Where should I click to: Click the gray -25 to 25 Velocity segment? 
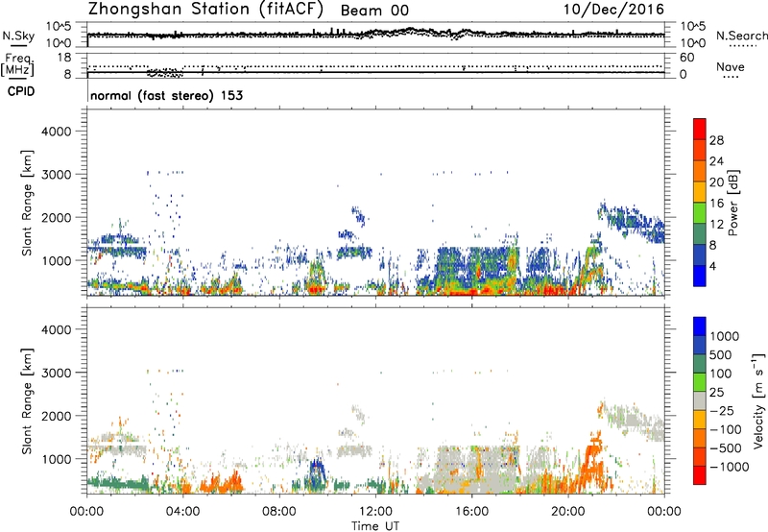[x=700, y=400]
